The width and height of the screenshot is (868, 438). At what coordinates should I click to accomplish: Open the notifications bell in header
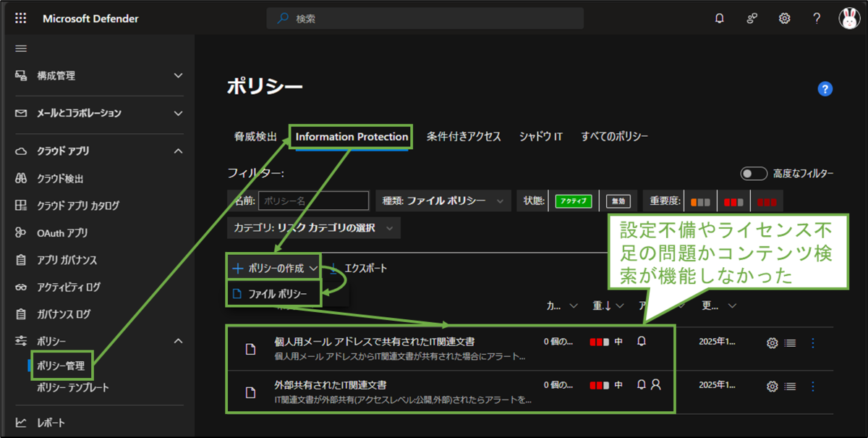point(719,18)
